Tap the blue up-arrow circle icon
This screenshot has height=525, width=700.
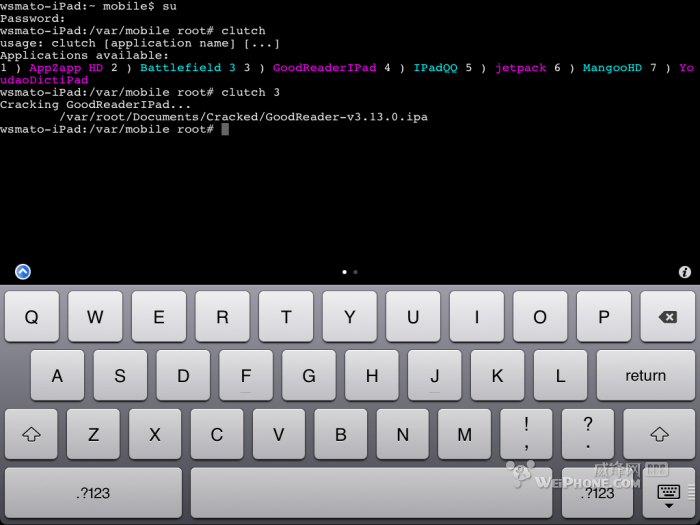point(23,271)
